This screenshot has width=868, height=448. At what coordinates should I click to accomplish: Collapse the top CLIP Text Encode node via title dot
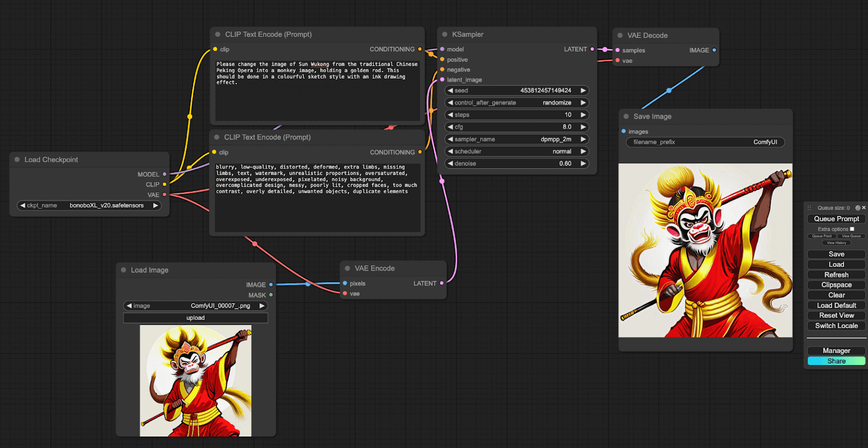coord(218,34)
